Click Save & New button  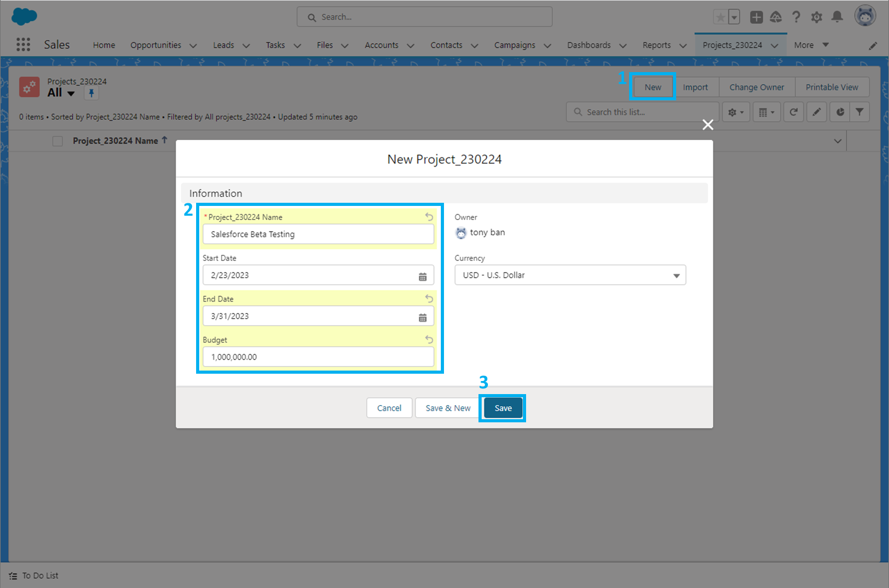(448, 408)
